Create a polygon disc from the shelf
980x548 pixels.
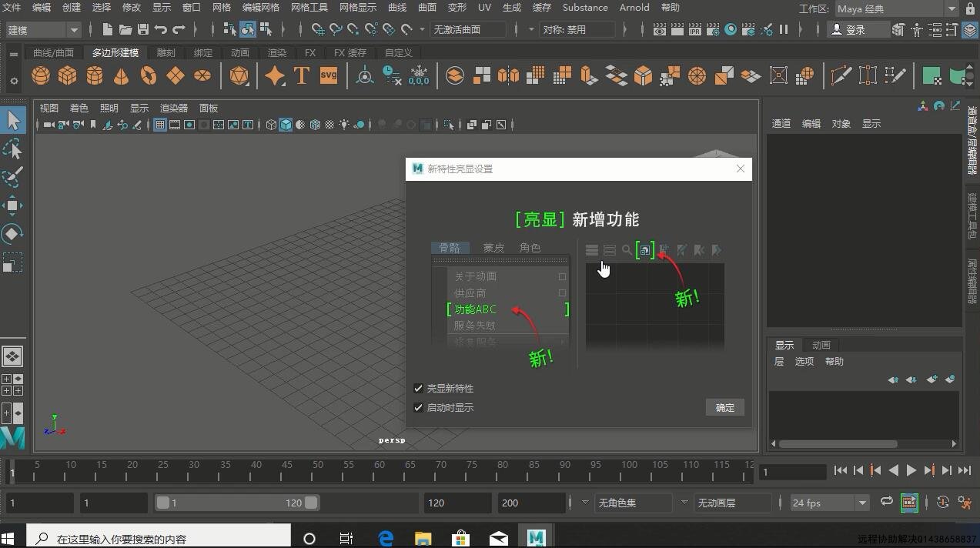coord(202,75)
